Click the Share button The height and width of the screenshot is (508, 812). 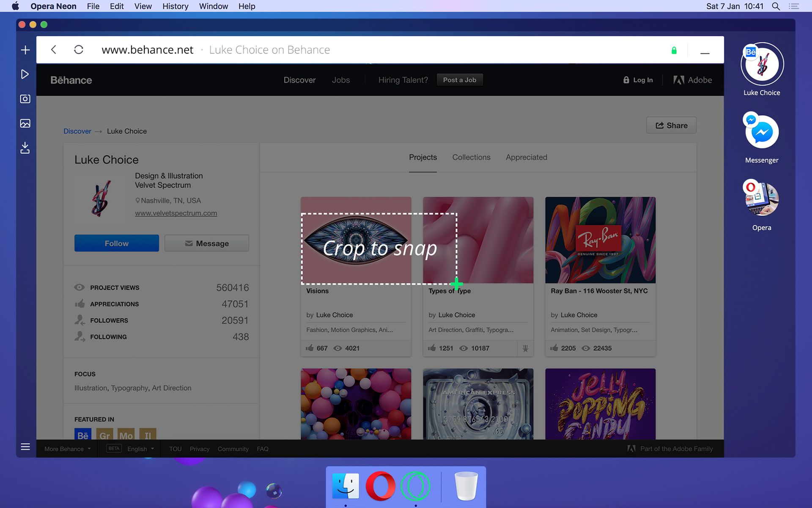click(x=671, y=125)
